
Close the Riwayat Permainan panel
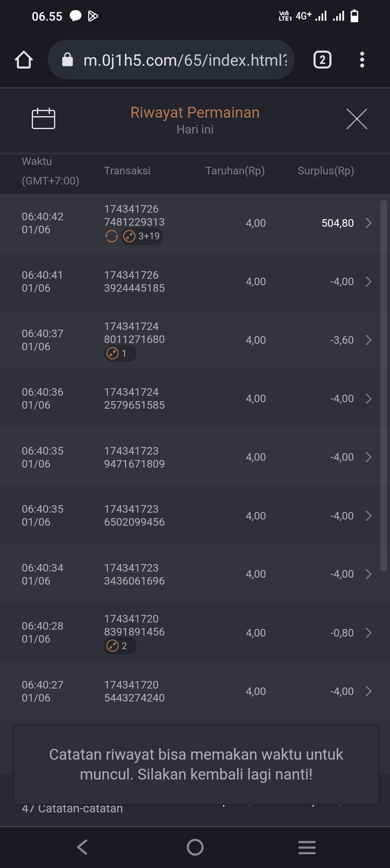coord(356,119)
